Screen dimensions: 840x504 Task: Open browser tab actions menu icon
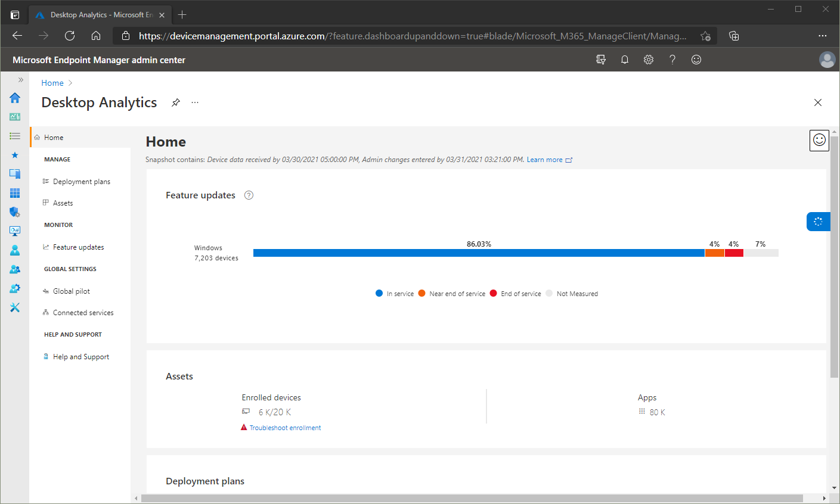coord(15,15)
